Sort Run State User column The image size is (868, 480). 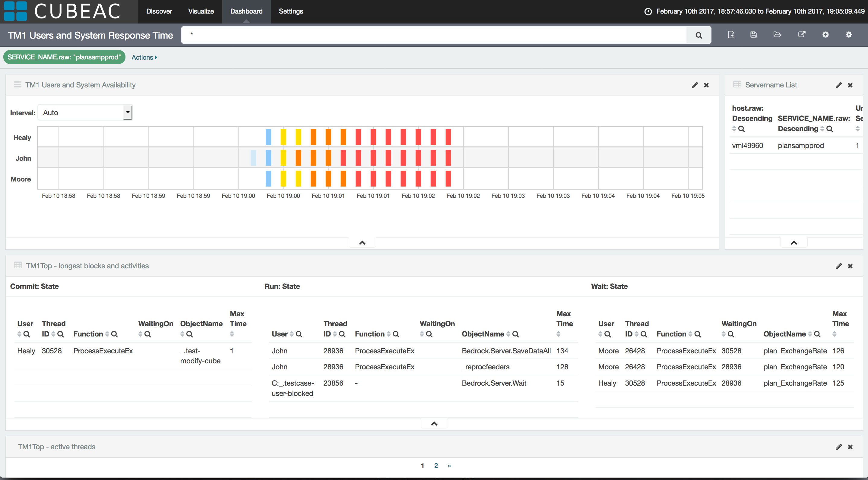pyautogui.click(x=291, y=334)
